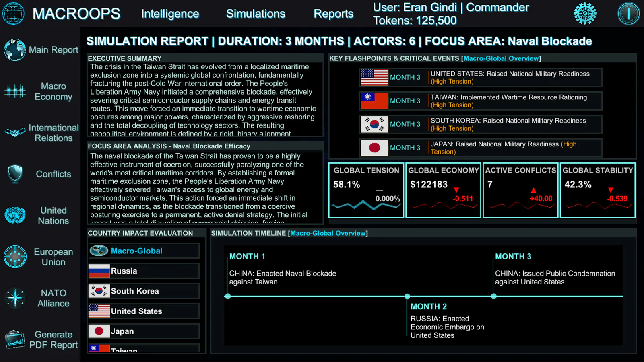Image resolution: width=644 pixels, height=362 pixels.
Task: Open the NATO Alliance section
Action: tap(54, 298)
